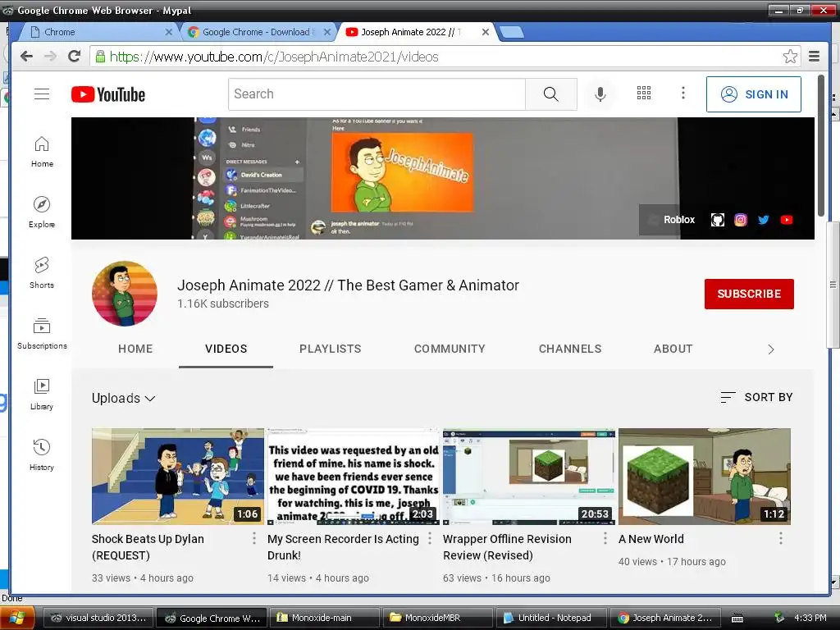Open History in sidebar

tap(42, 455)
